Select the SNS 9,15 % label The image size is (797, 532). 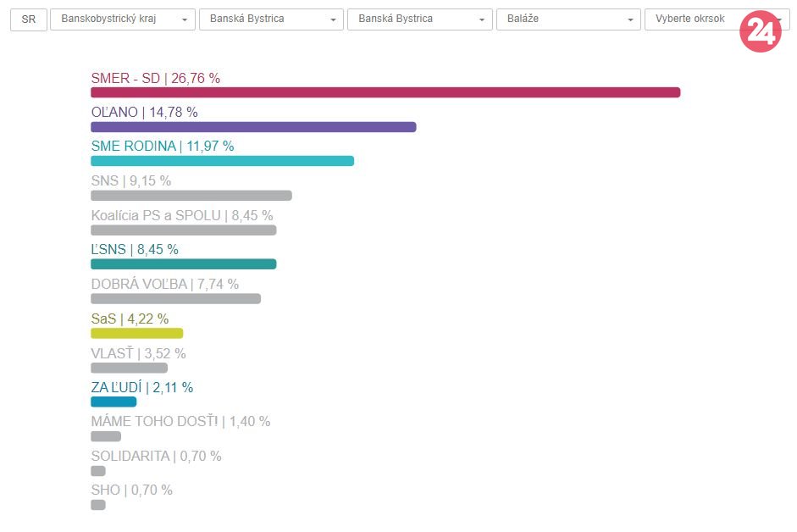tap(130, 180)
